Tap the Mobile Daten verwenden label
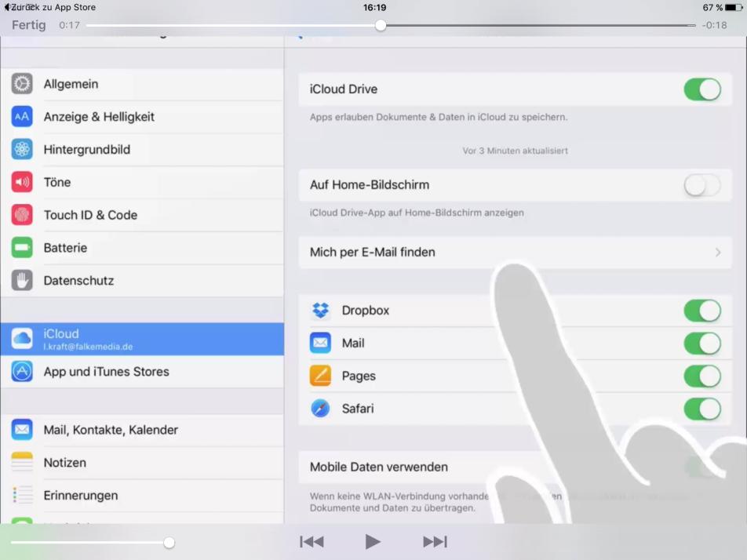The image size is (747, 560). point(379,467)
